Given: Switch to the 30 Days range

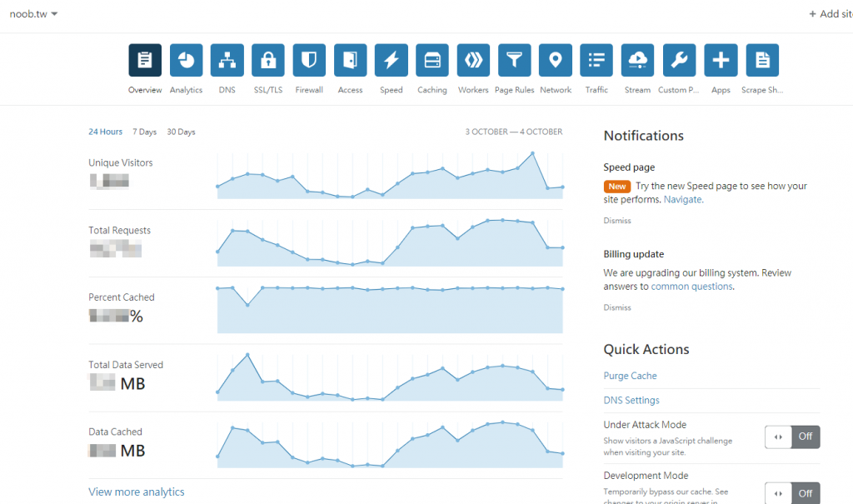Looking at the screenshot, I should pos(181,132).
